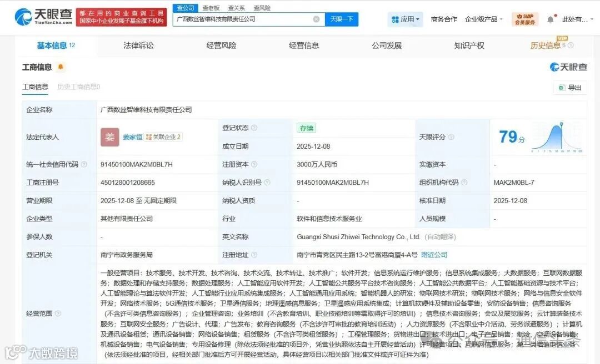Image resolution: width=600 pixels, height=364 pixels.
Task: Click the 营业期限 value 2025-12-08 至 无固定期限
Action: [x=138, y=200]
